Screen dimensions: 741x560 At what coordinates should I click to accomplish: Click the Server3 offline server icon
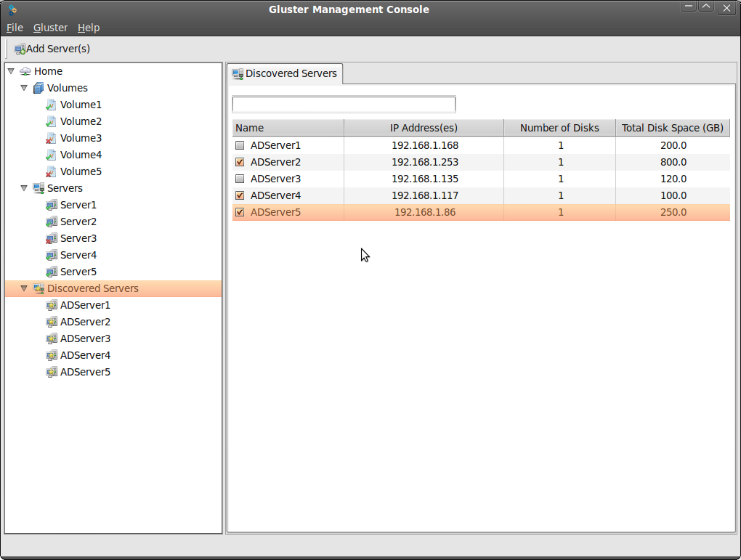coord(51,238)
